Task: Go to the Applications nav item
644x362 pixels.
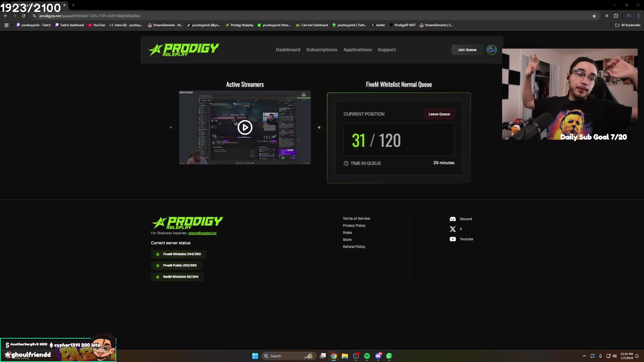Action: point(357,50)
